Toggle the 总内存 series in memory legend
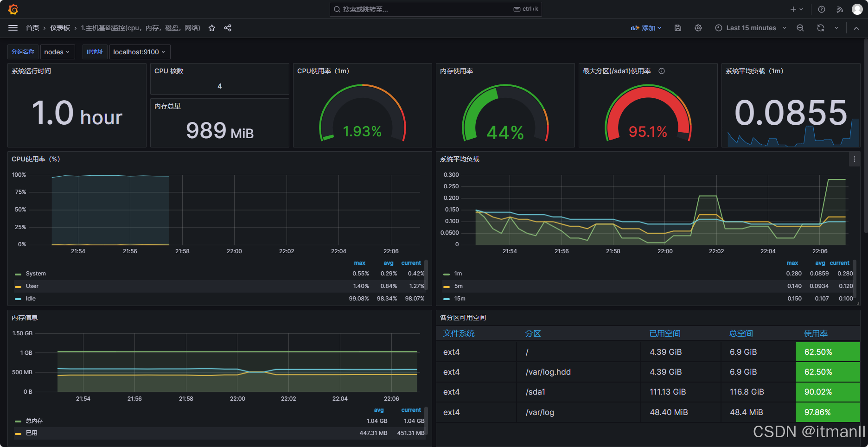 [34, 421]
